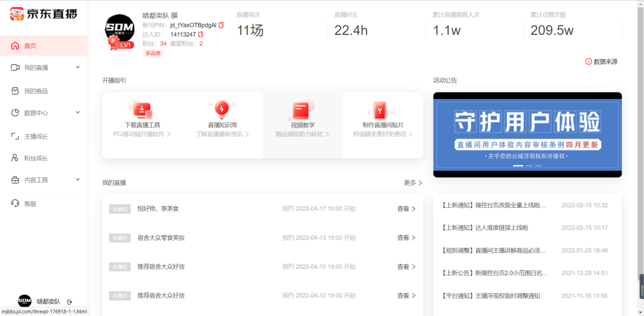The height and width of the screenshot is (316, 644).
Task: Open the 视频教学 red book icon
Action: coord(301,110)
